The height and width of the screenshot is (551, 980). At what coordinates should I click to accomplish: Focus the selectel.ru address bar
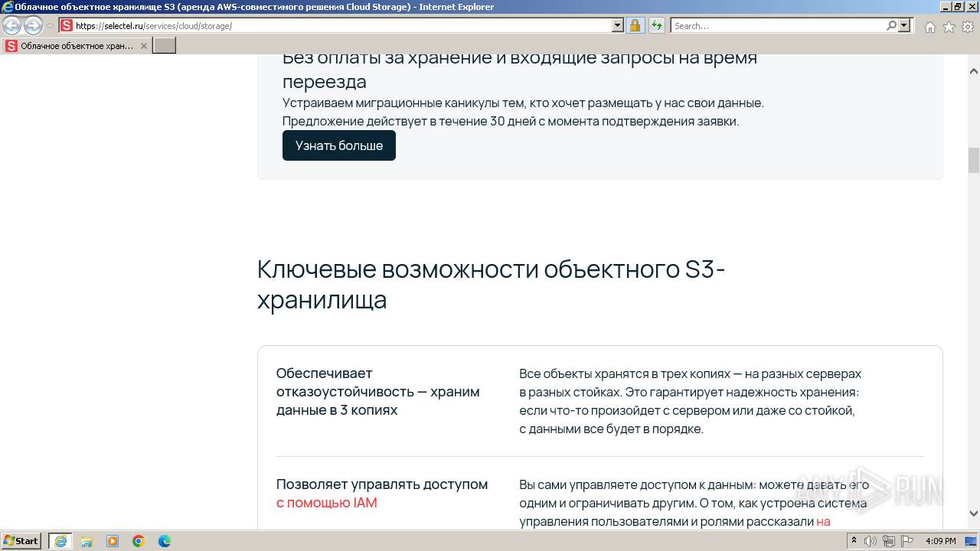[343, 25]
